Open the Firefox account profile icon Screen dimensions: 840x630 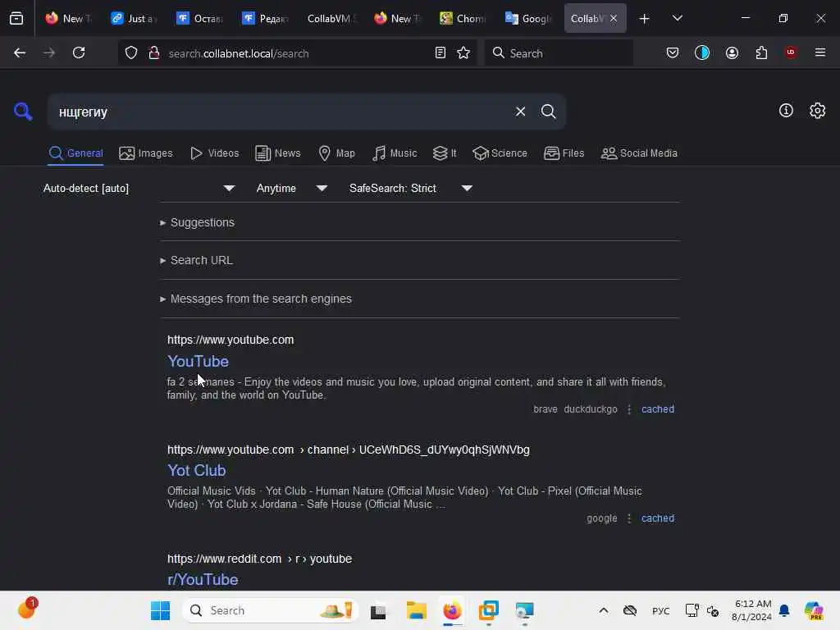(732, 52)
